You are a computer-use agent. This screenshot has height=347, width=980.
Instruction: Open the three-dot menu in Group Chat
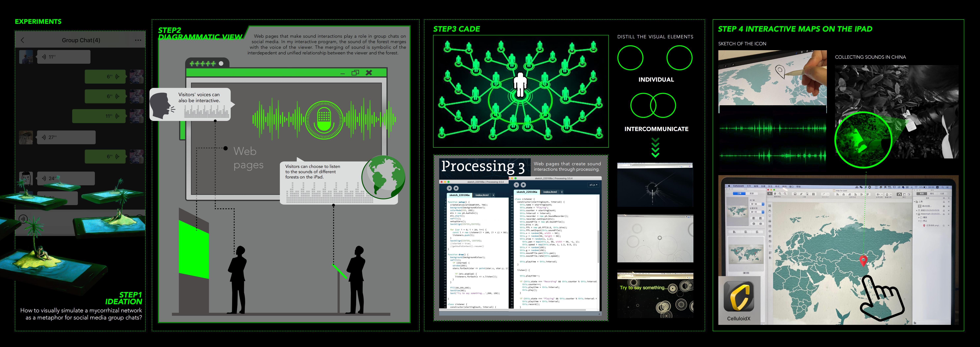pyautogui.click(x=138, y=40)
